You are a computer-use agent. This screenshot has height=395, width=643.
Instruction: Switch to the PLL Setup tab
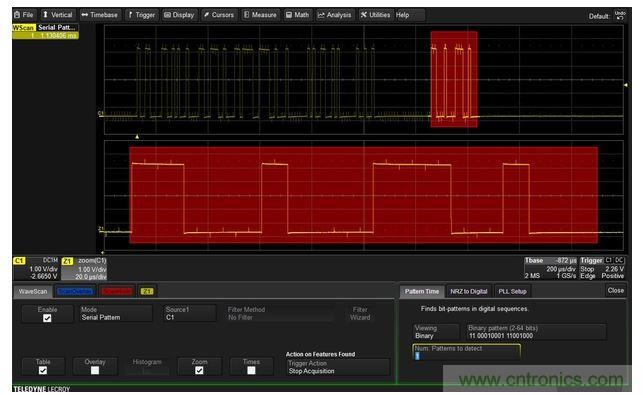(512, 291)
